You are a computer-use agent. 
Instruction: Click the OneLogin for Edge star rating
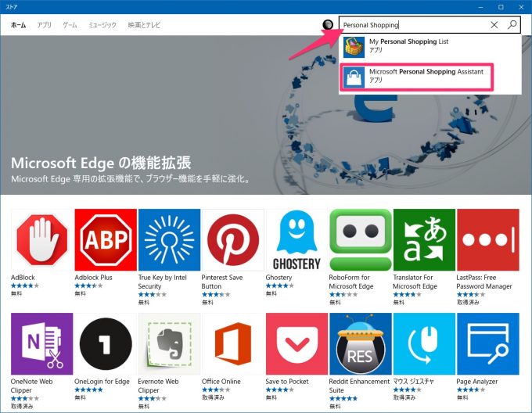[x=88, y=390]
